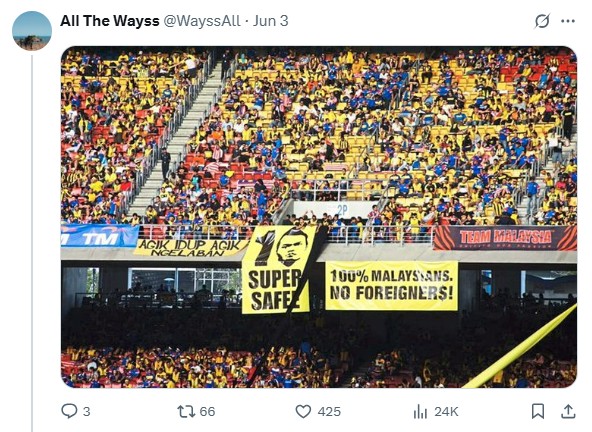Click the 24K views count
This screenshot has height=432, width=592.
click(446, 411)
